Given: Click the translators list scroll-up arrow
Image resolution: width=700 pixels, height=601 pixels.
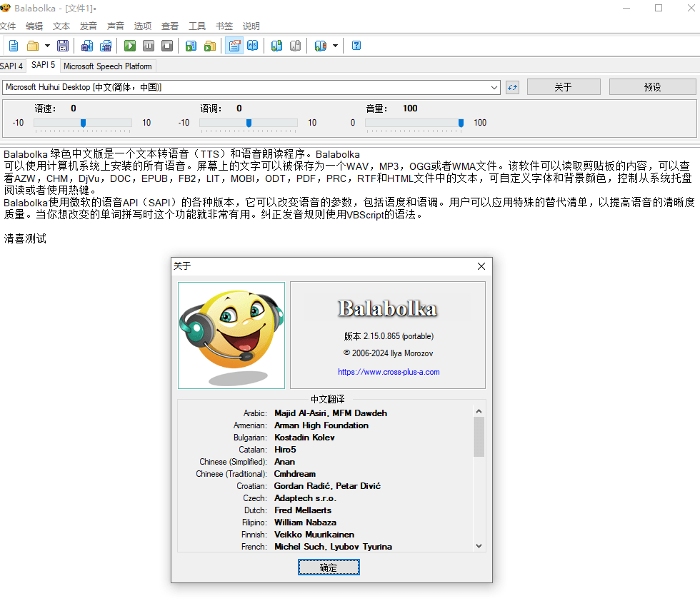Looking at the screenshot, I should [479, 411].
